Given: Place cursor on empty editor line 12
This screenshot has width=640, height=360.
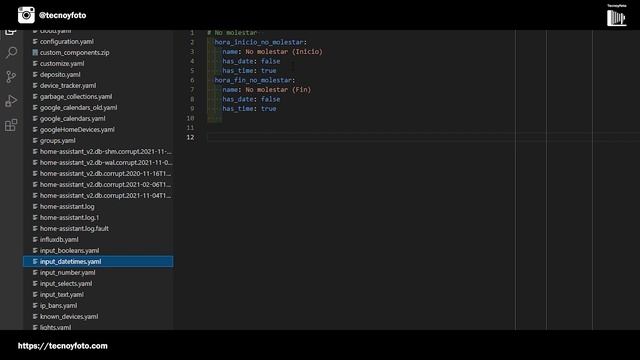Looking at the screenshot, I should 423,138.
